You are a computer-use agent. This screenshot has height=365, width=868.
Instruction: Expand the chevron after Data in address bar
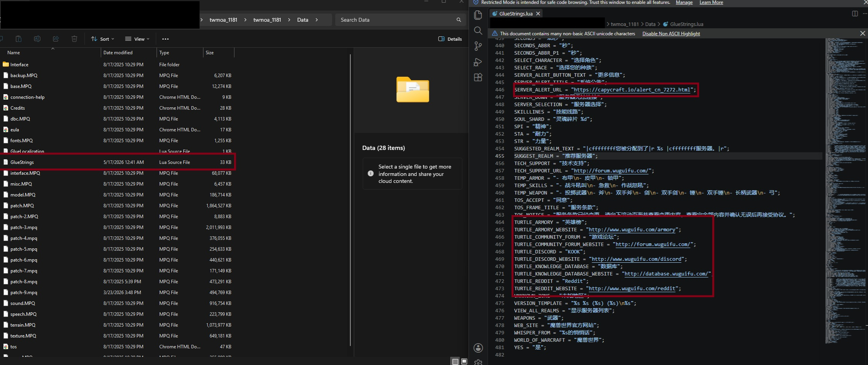tap(317, 20)
